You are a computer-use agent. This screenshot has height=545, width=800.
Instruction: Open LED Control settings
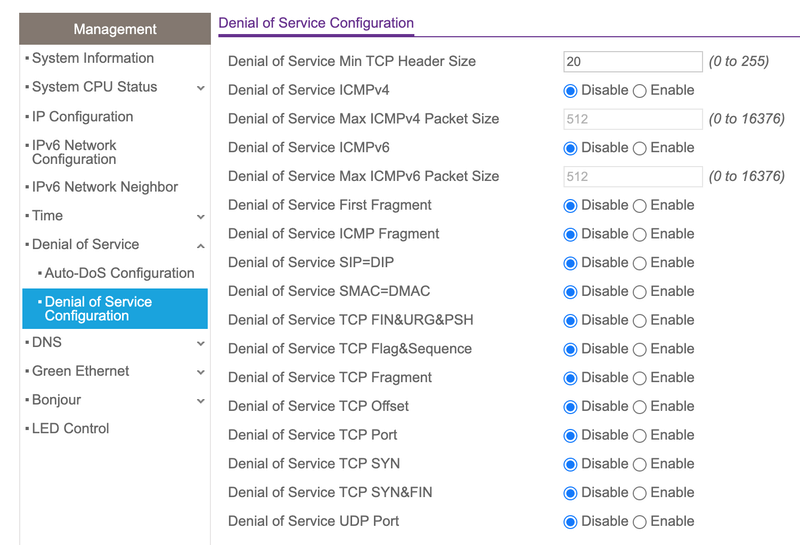click(x=70, y=429)
